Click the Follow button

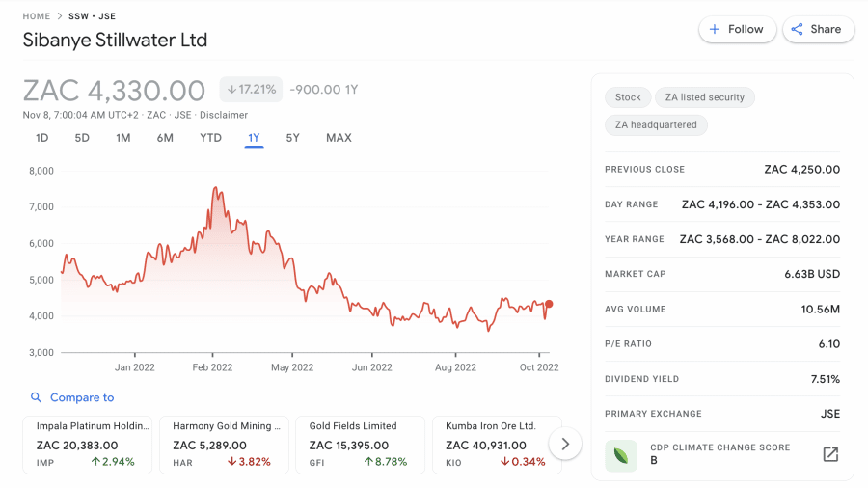click(x=737, y=29)
